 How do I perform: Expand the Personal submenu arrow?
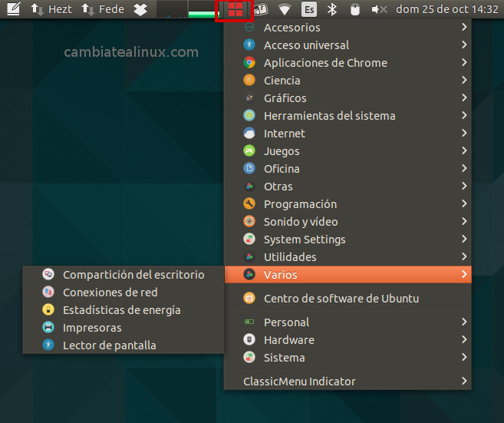464,322
